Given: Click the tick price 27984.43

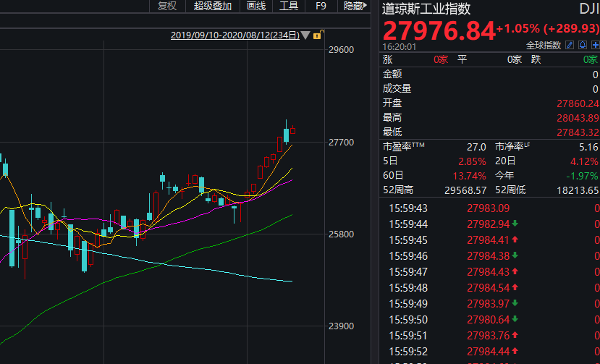Looking at the screenshot, I should [x=489, y=272].
